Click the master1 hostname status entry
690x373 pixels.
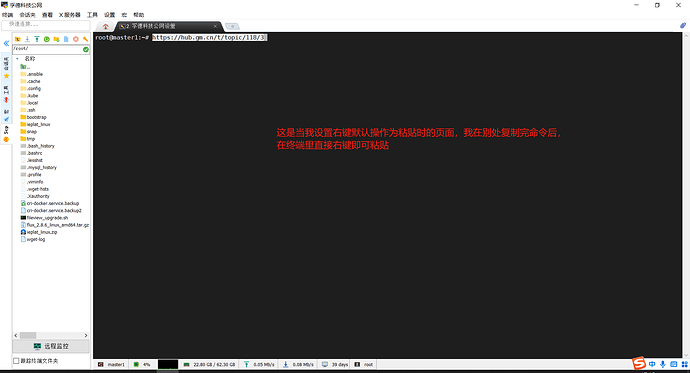[x=111, y=365]
